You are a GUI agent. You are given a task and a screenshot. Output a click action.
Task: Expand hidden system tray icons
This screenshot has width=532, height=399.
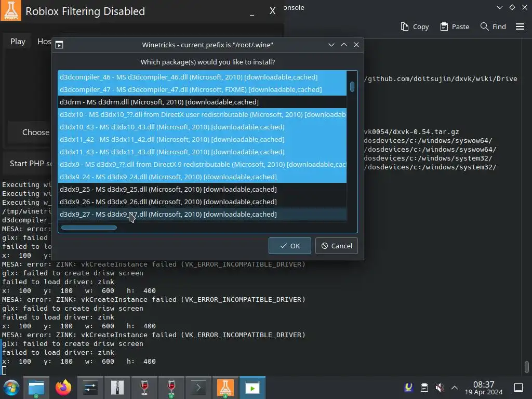tap(455, 388)
